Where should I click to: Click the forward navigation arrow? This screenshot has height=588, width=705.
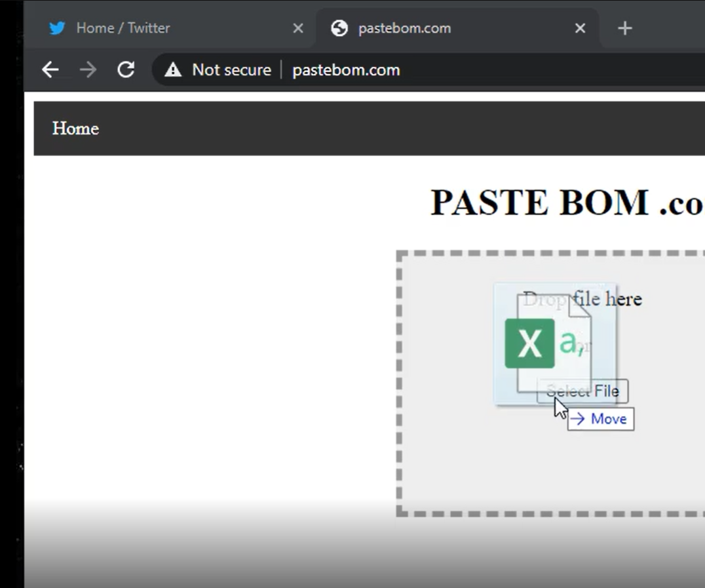click(x=88, y=69)
